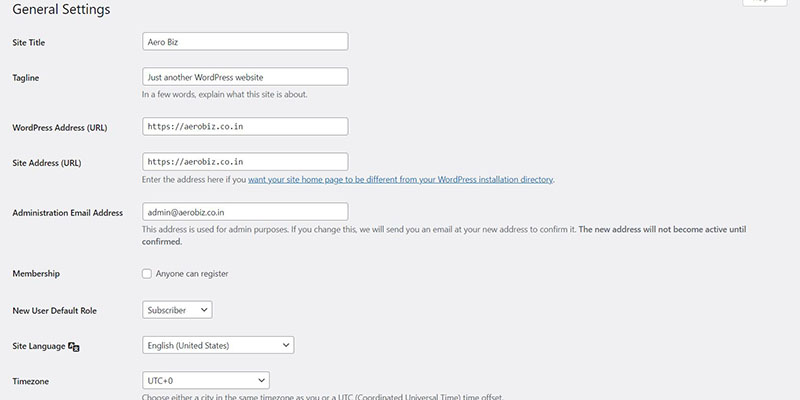Click the translation icon beside Site Language
The width and height of the screenshot is (800, 400).
tap(73, 346)
